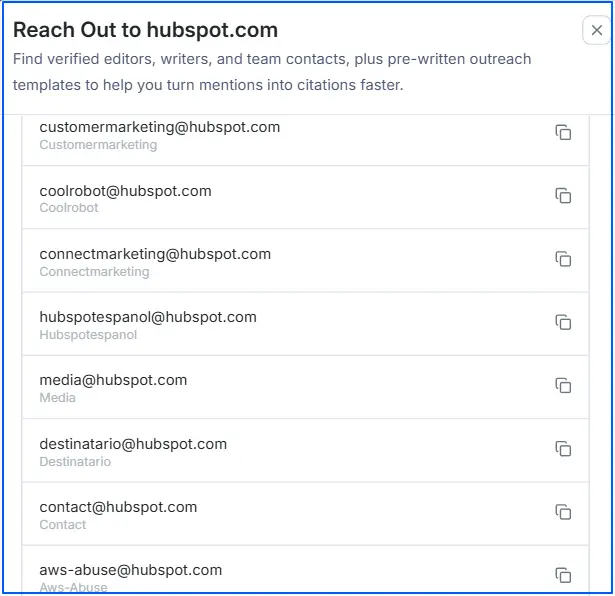Copy the aws-abuse@hubspot.com email address
Image resolution: width=615 pixels, height=596 pixels.
(x=563, y=575)
